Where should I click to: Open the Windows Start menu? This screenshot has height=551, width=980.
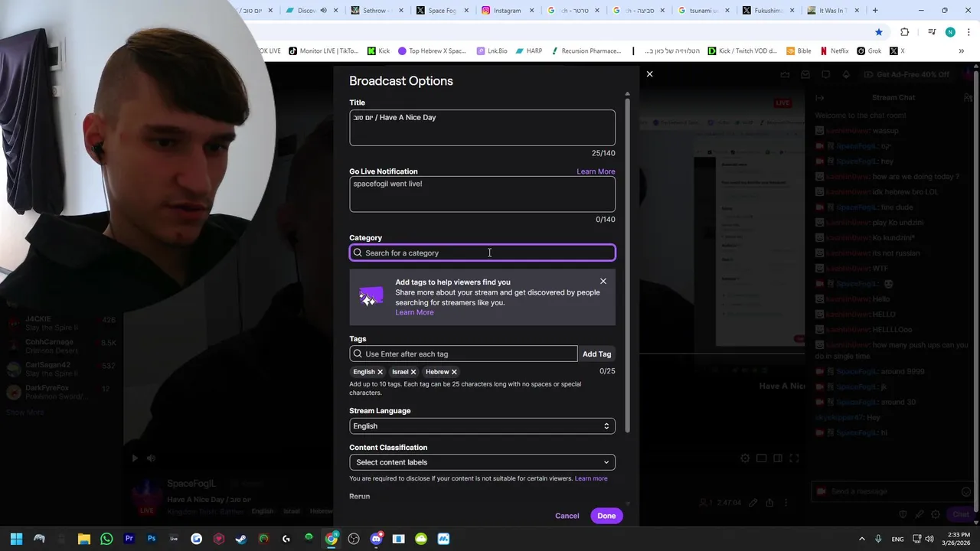point(16,539)
